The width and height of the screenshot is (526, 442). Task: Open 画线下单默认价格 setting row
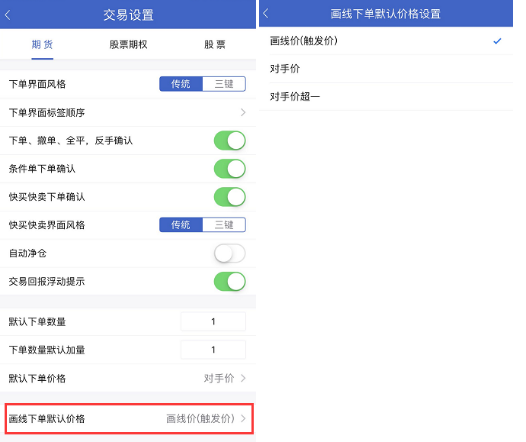pyautogui.click(x=129, y=419)
